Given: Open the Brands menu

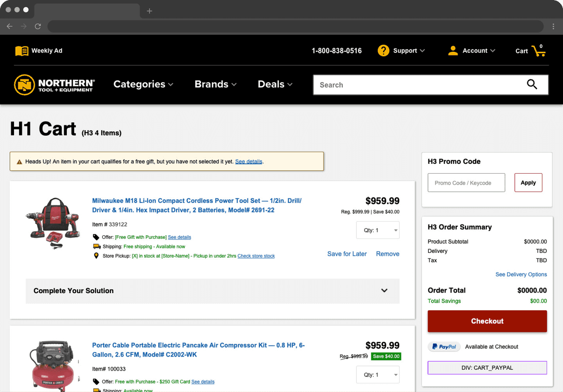Looking at the screenshot, I should pos(215,84).
